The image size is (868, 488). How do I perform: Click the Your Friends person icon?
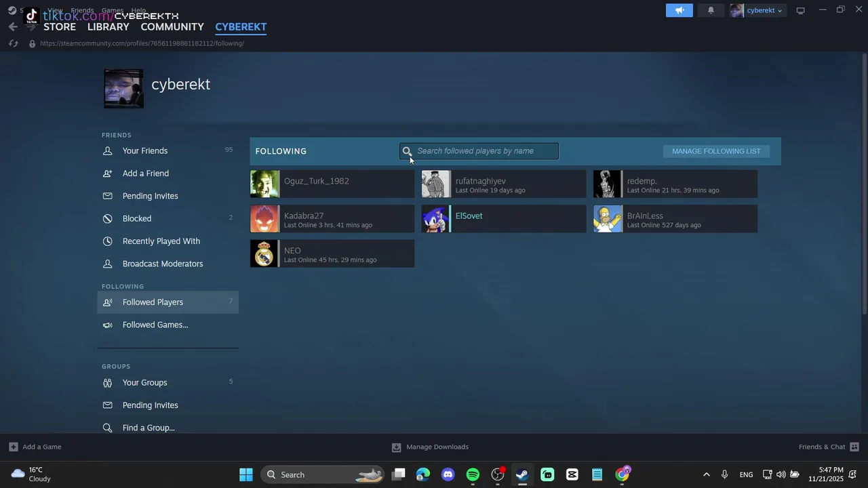107,150
